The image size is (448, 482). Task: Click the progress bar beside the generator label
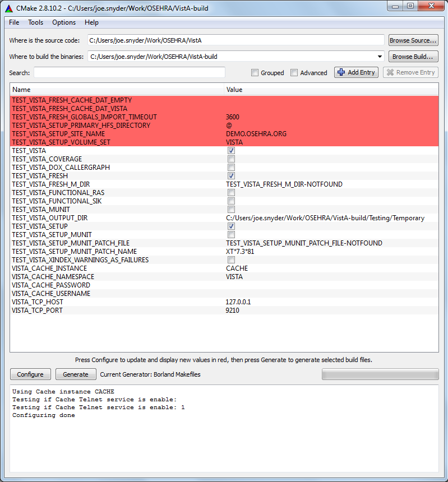pyautogui.click(x=380, y=374)
